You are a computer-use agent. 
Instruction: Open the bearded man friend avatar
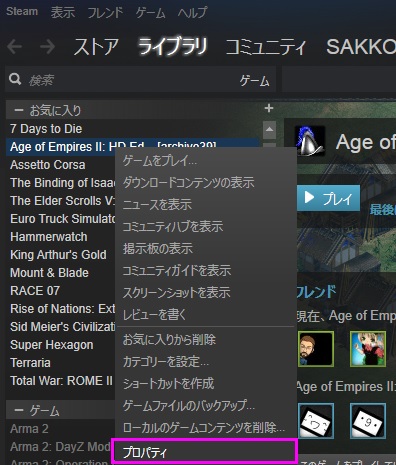[316, 349]
